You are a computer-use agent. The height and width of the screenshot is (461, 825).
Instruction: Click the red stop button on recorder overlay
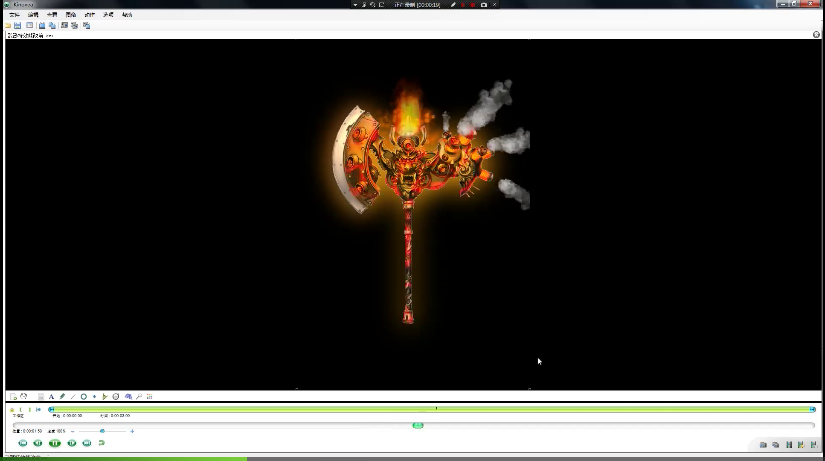tap(473, 5)
